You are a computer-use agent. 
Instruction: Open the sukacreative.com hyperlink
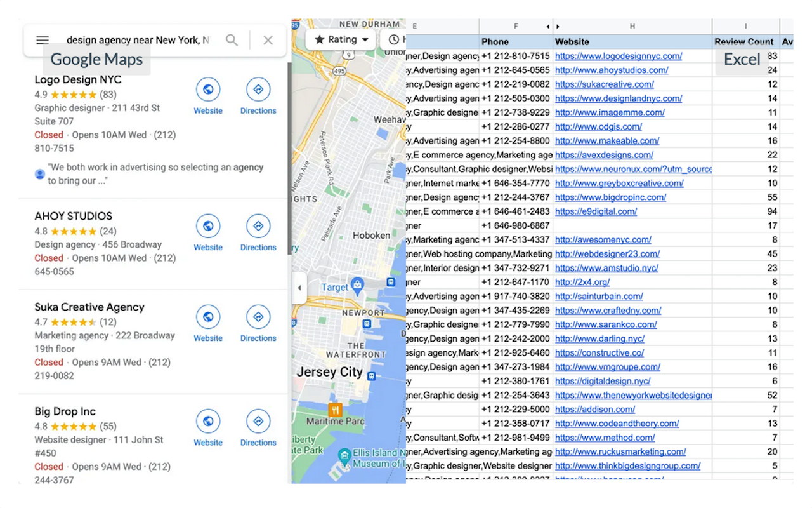point(604,84)
